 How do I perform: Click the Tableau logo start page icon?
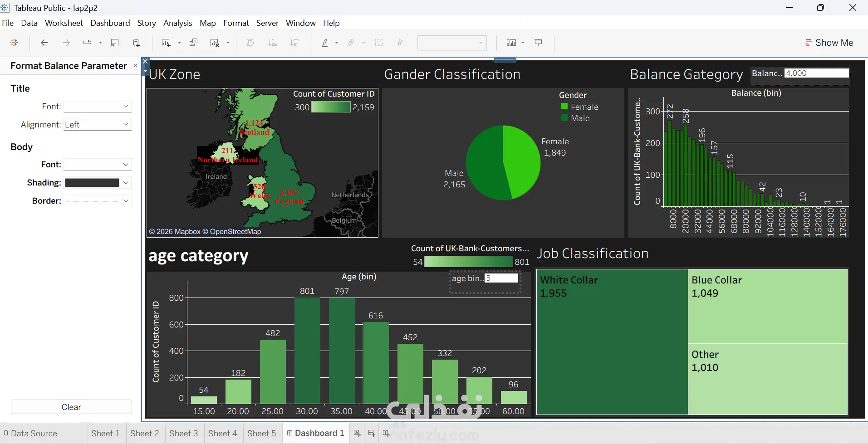(x=14, y=43)
